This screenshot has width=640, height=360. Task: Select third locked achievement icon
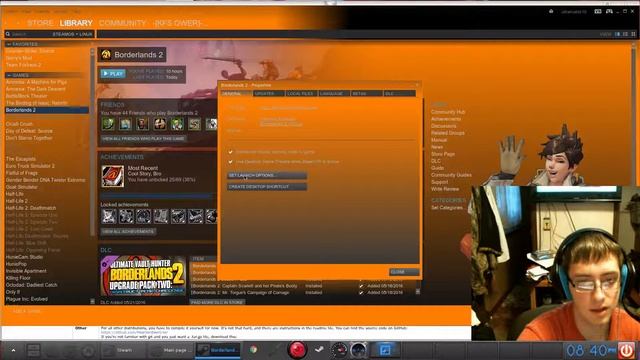click(143, 216)
